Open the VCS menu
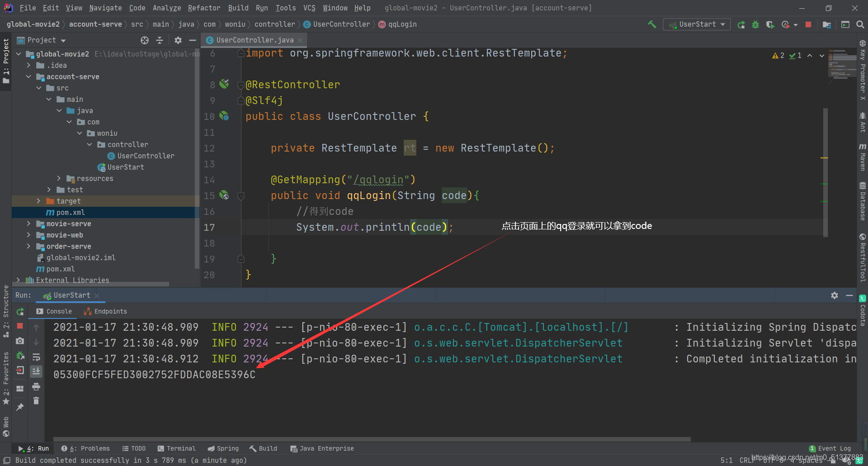Image resolution: width=868 pixels, height=466 pixels. [x=309, y=8]
